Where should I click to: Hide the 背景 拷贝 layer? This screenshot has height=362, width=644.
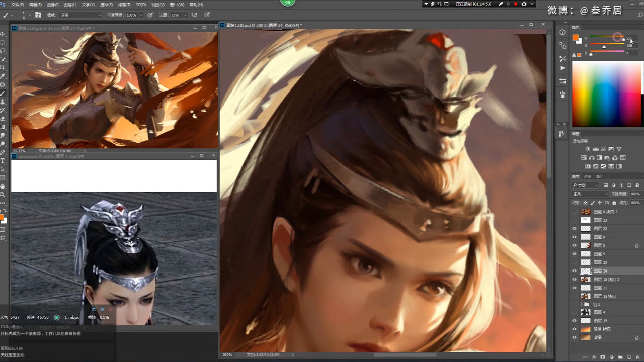575,329
